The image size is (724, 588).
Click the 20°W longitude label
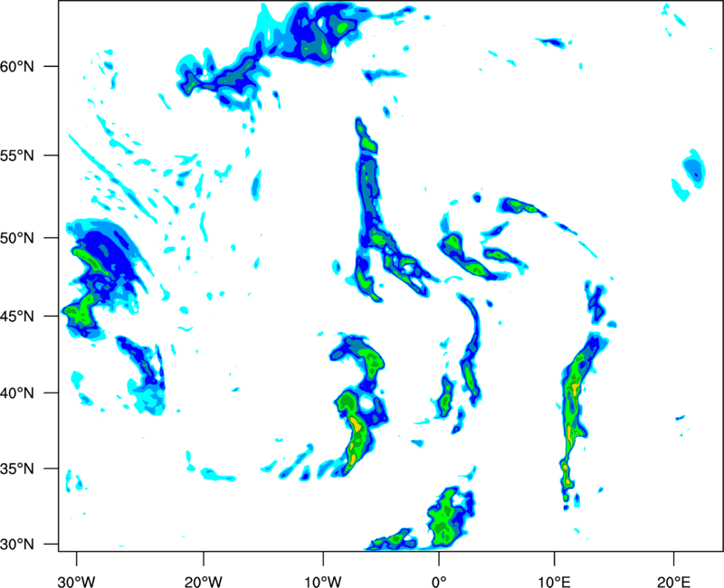click(203, 582)
